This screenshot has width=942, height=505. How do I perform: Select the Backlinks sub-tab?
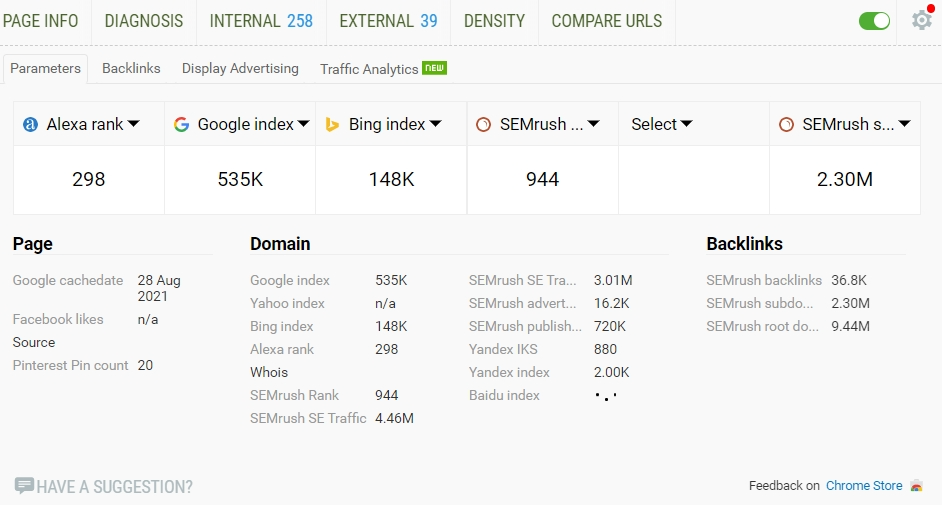[131, 68]
